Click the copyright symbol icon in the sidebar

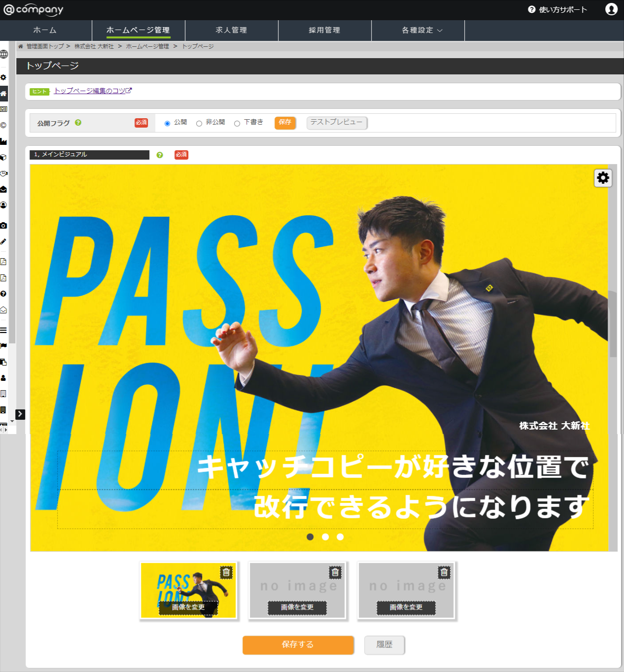click(3, 125)
